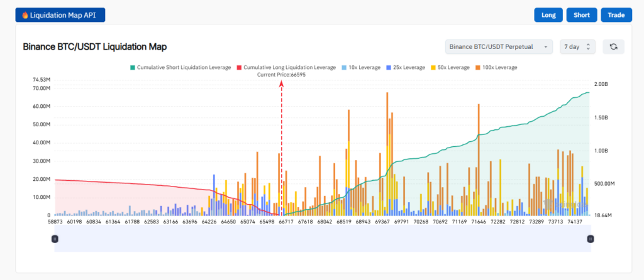Click the refresh chart icon button
Image resolution: width=644 pixels, height=280 pixels.
coord(613,46)
